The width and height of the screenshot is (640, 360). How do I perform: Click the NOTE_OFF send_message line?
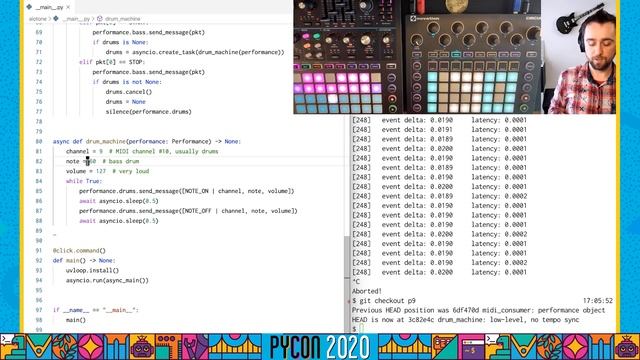click(188, 211)
